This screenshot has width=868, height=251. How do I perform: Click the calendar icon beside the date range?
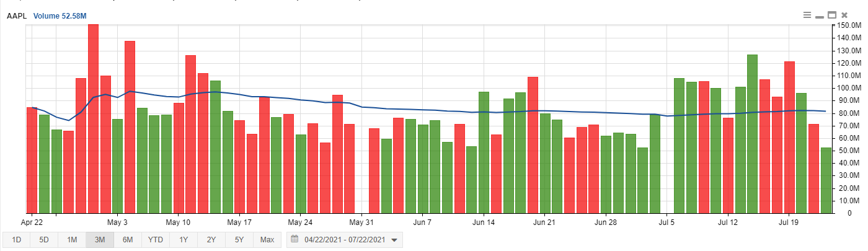pos(294,239)
